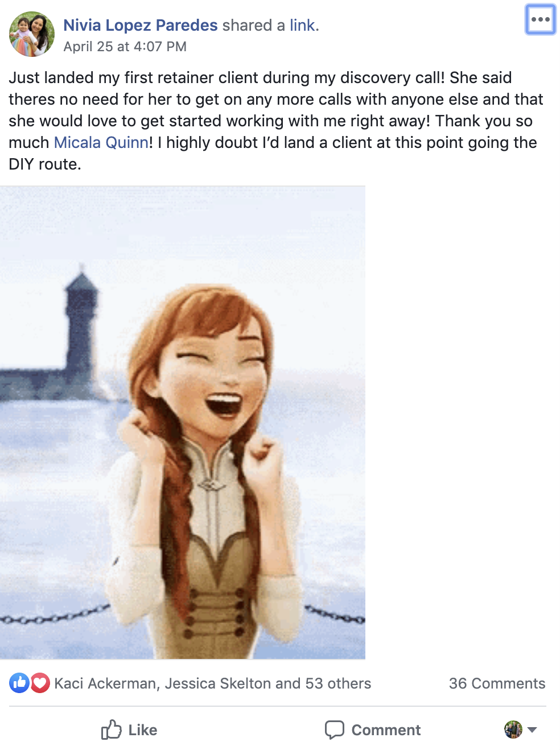The image size is (560, 750).
Task: Click the blue Like reaction icon
Action: point(19,683)
